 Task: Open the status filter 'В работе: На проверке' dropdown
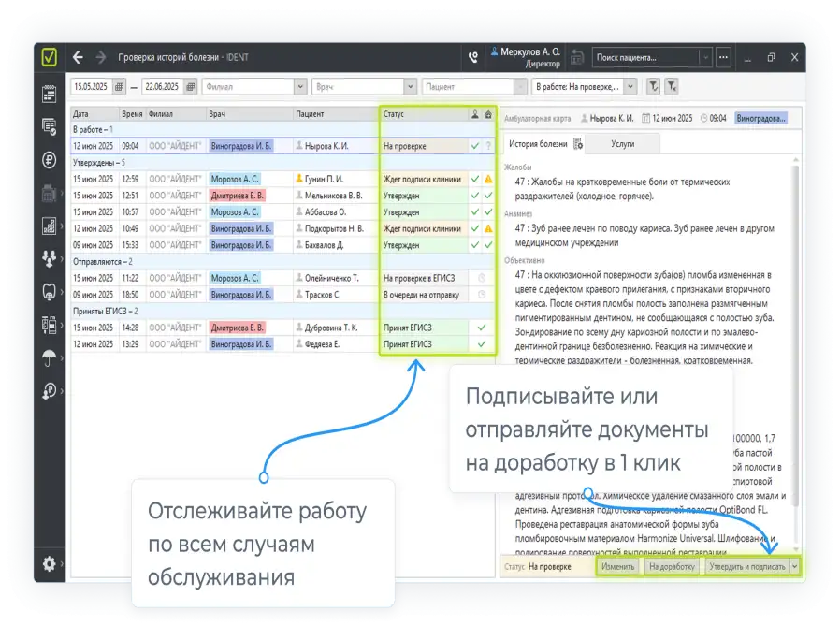(630, 86)
